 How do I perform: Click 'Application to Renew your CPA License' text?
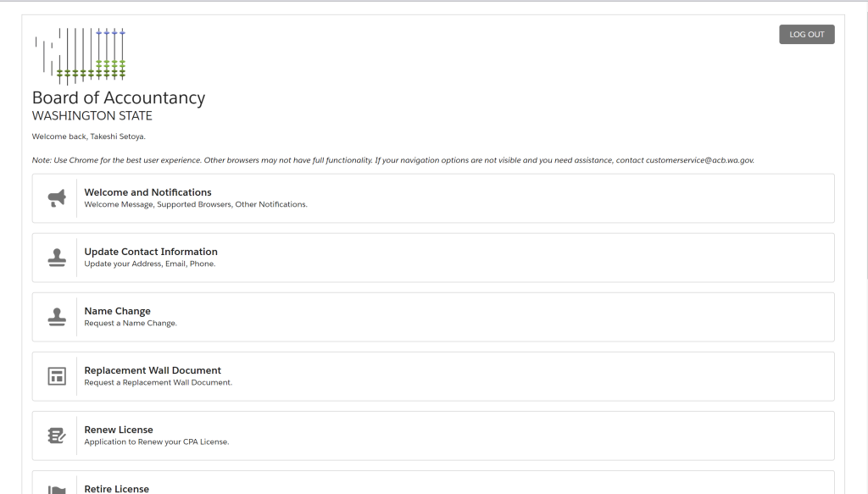(157, 441)
